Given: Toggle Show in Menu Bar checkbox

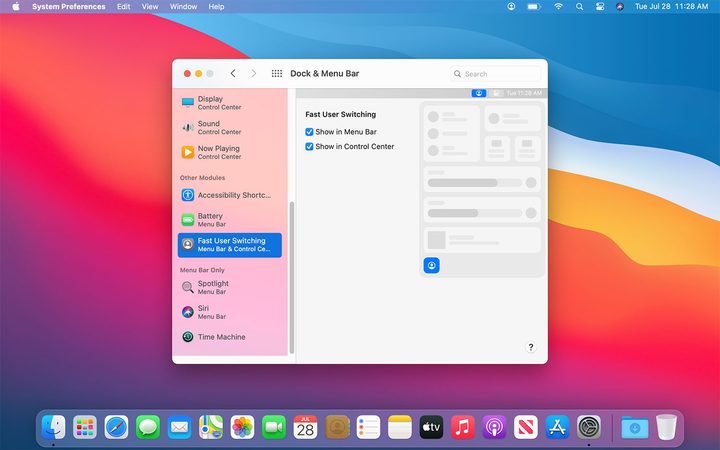Looking at the screenshot, I should click(x=309, y=132).
